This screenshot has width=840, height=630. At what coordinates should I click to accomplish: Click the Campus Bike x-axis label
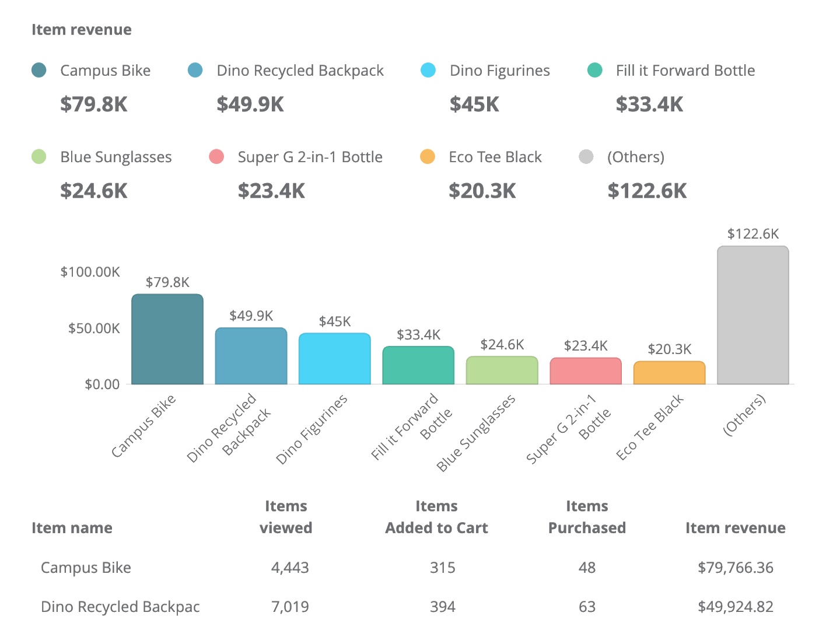[143, 426]
